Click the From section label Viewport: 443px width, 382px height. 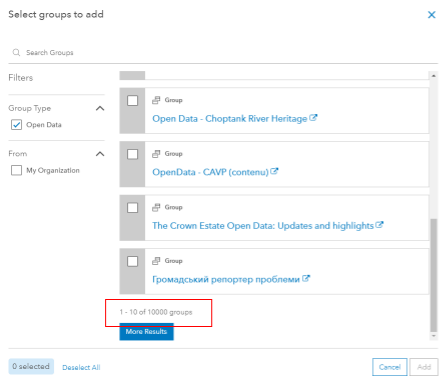click(18, 154)
